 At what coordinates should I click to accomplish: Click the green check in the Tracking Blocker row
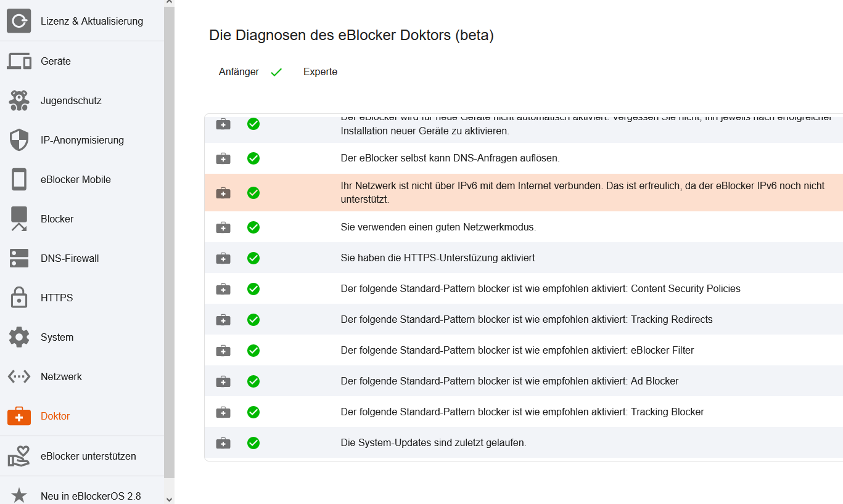click(x=253, y=412)
